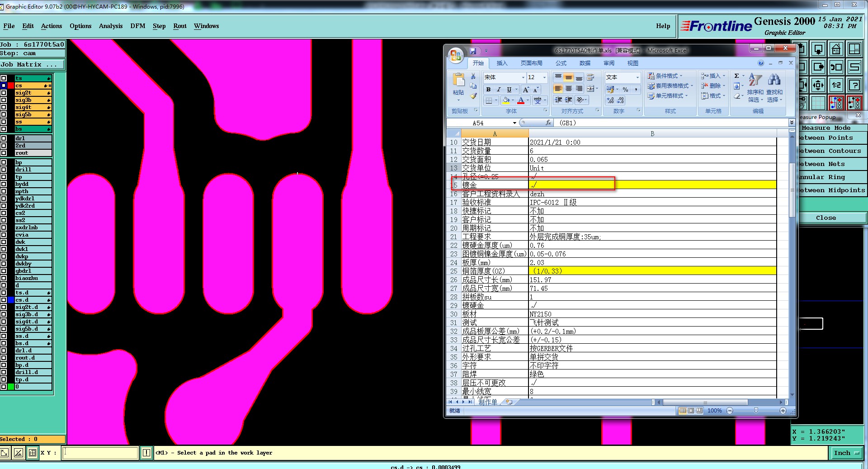Toggle the drl layer checkbox
868x469 pixels.
click(x=4, y=138)
